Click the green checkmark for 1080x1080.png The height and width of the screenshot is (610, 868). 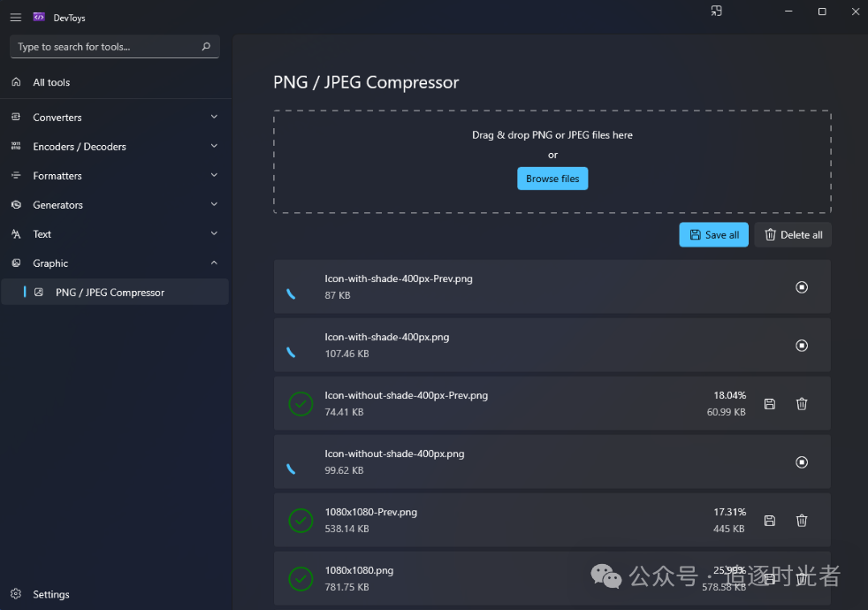coord(301,579)
